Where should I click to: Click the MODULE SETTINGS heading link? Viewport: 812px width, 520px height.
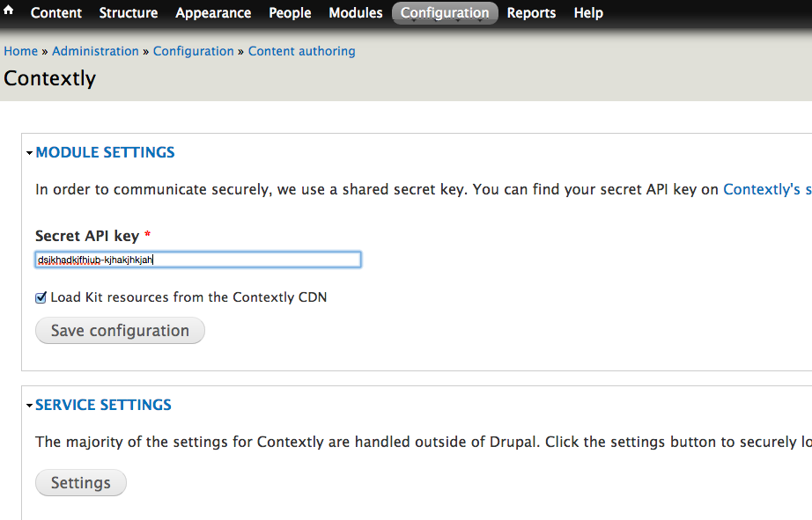click(105, 152)
